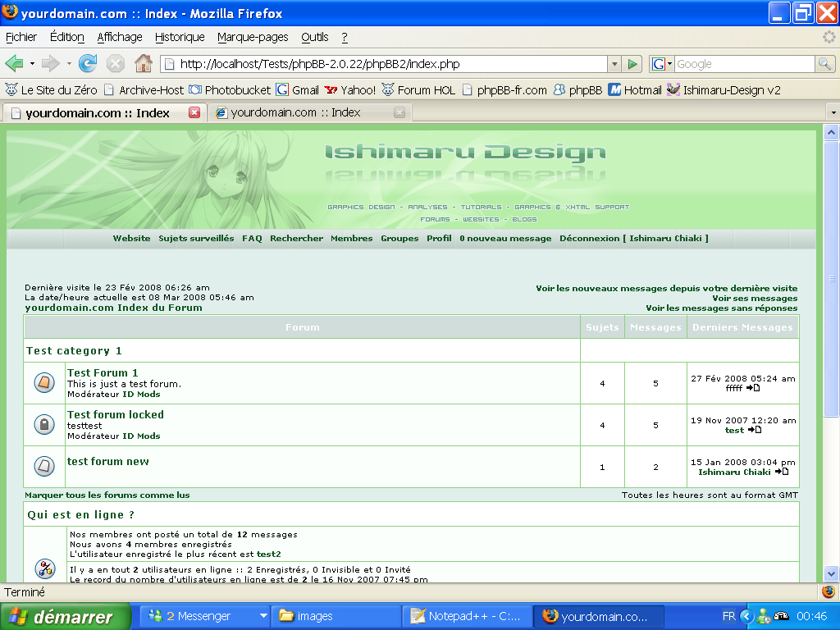Switch to Notepad++ taskbar item
Image resolution: width=840 pixels, height=630 pixels.
pyautogui.click(x=466, y=617)
